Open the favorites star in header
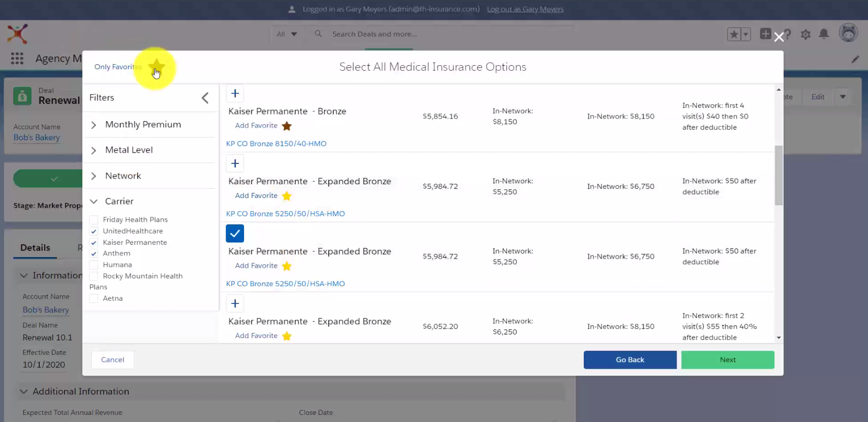This screenshot has width=868, height=422. click(734, 35)
